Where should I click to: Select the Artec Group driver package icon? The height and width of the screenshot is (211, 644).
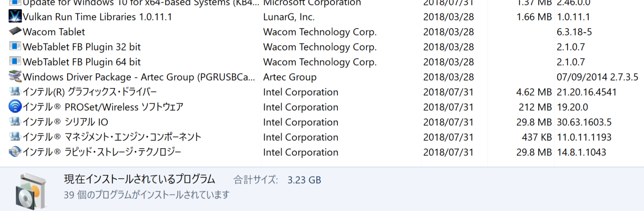click(15, 76)
